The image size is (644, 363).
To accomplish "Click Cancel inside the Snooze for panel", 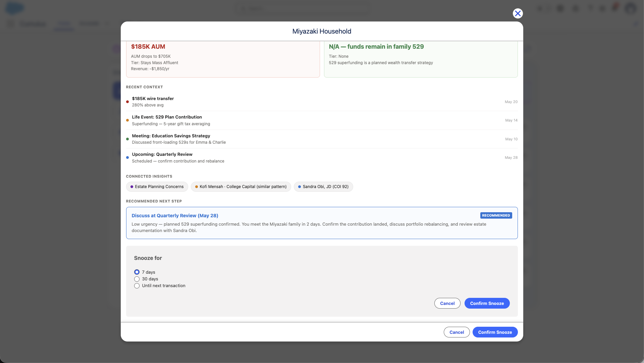I will pos(447,303).
